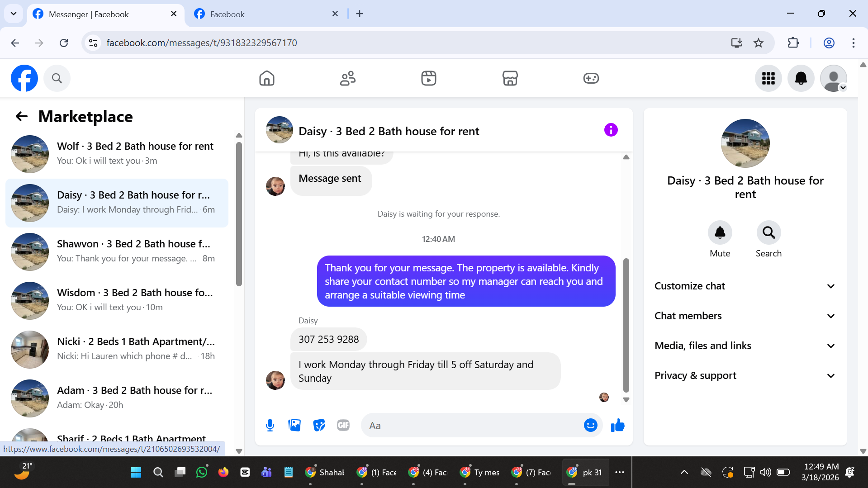Open Chrome profile icon
This screenshot has width=868, height=488.
(829, 43)
